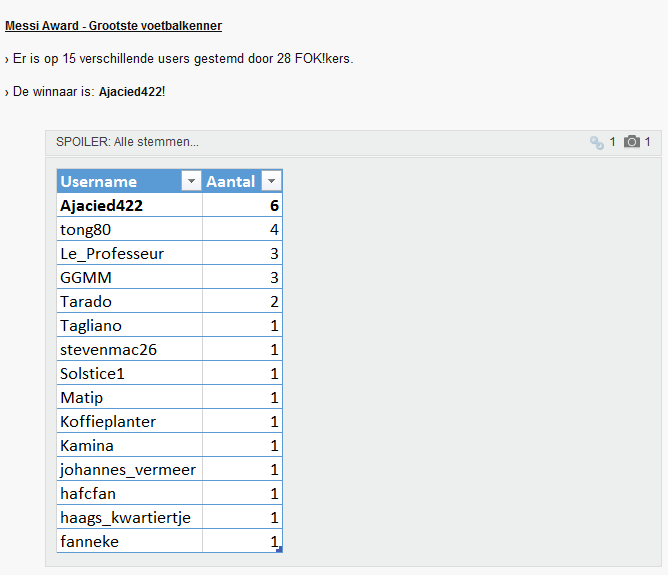Click the Messi Award heading link
668x575 pixels.
[x=113, y=26]
